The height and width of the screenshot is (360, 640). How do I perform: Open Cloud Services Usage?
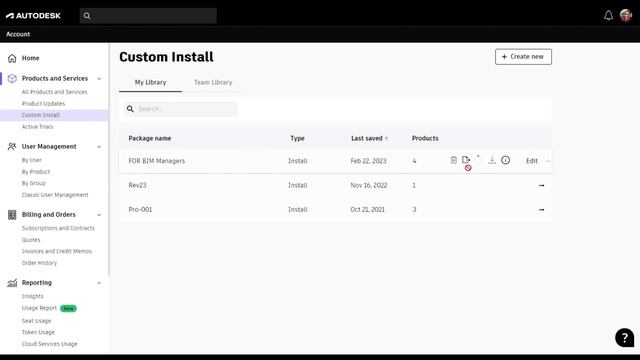[49, 344]
